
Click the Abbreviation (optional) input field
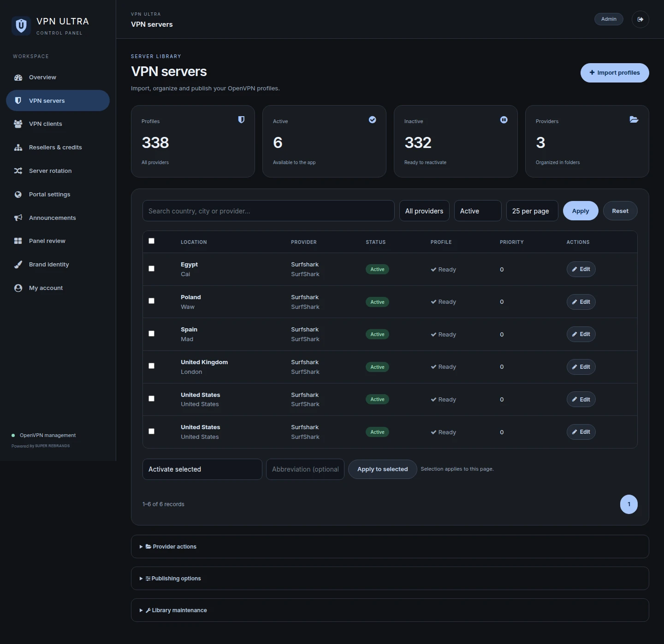305,469
